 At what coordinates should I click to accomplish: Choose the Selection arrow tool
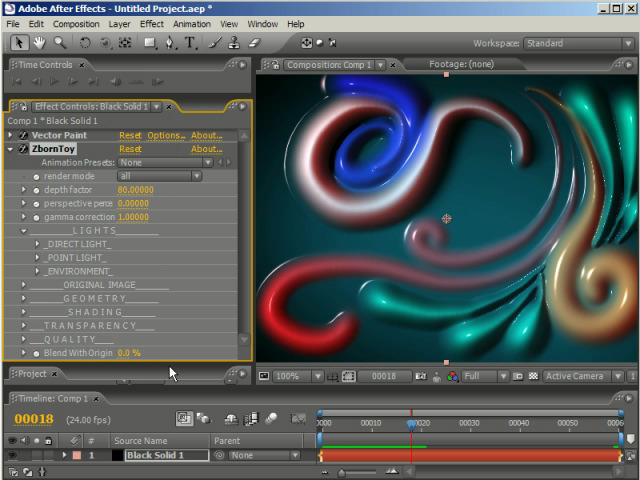(19, 43)
